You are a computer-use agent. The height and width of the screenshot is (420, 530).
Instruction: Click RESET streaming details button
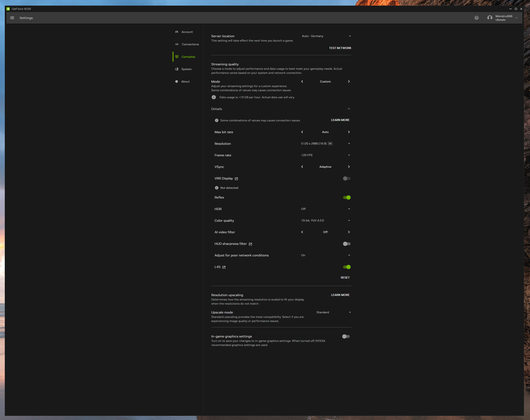(345, 278)
